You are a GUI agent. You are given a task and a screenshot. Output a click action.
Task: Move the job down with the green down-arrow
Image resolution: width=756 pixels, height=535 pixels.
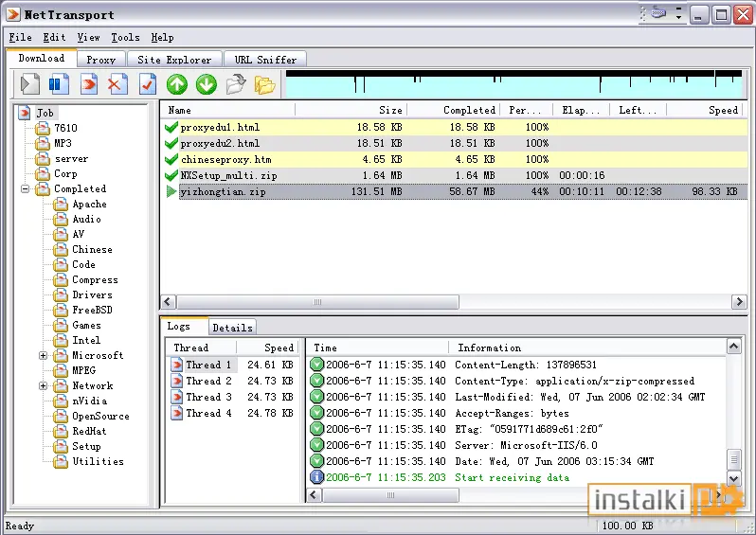coord(207,84)
